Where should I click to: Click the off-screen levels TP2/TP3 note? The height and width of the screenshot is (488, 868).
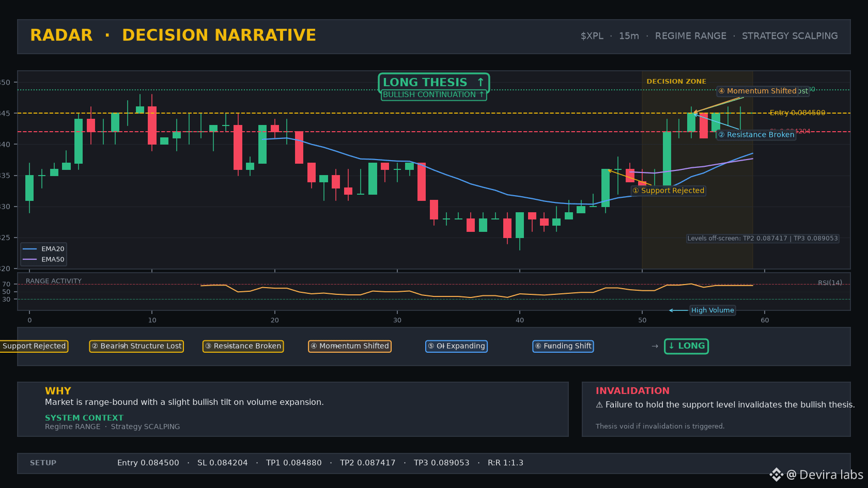(762, 239)
